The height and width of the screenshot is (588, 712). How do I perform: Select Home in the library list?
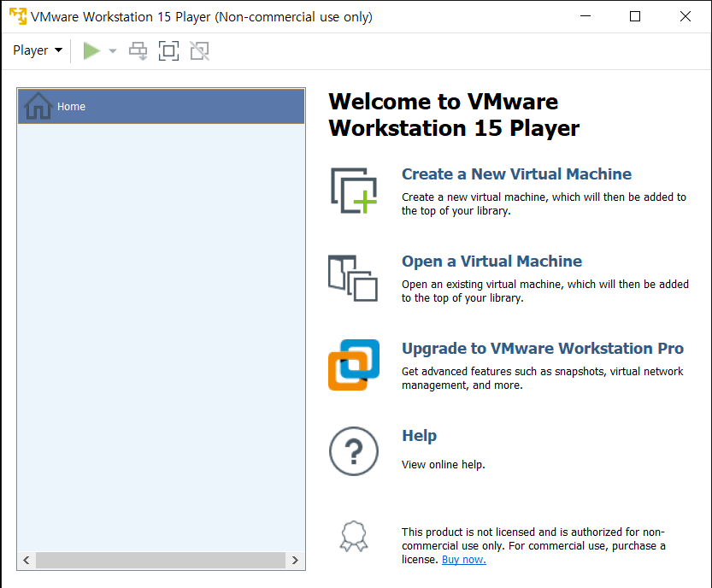162,106
